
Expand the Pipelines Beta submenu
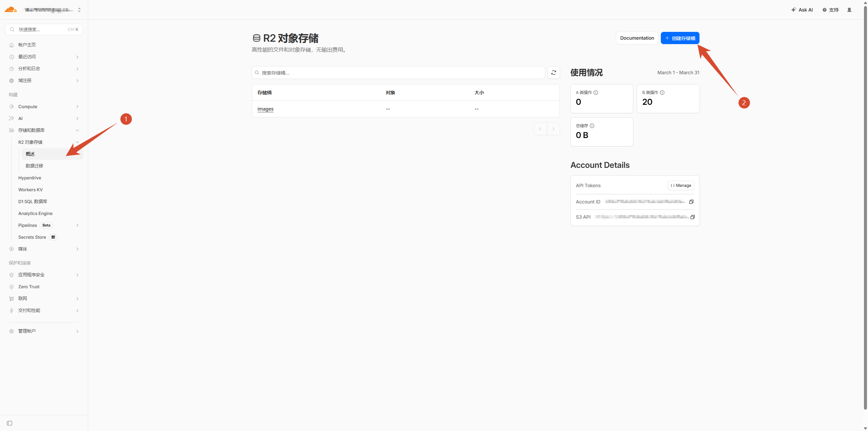(x=77, y=225)
